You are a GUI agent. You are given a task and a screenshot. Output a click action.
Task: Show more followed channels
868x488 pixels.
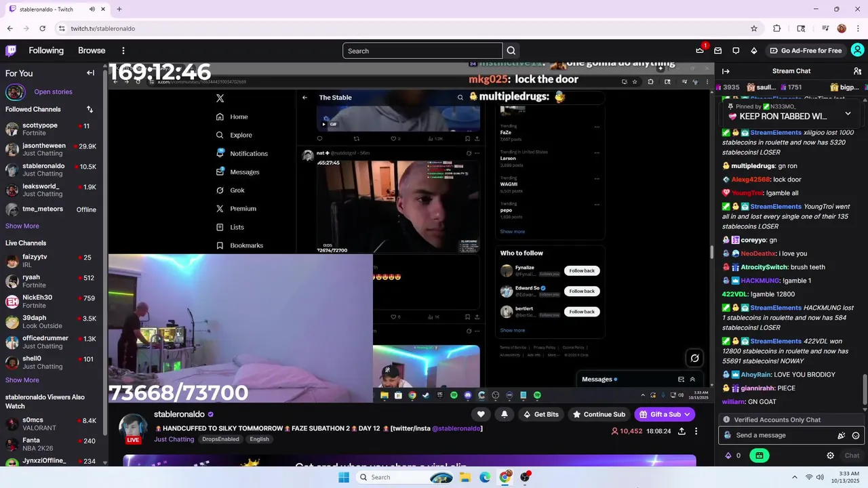pyautogui.click(x=22, y=226)
